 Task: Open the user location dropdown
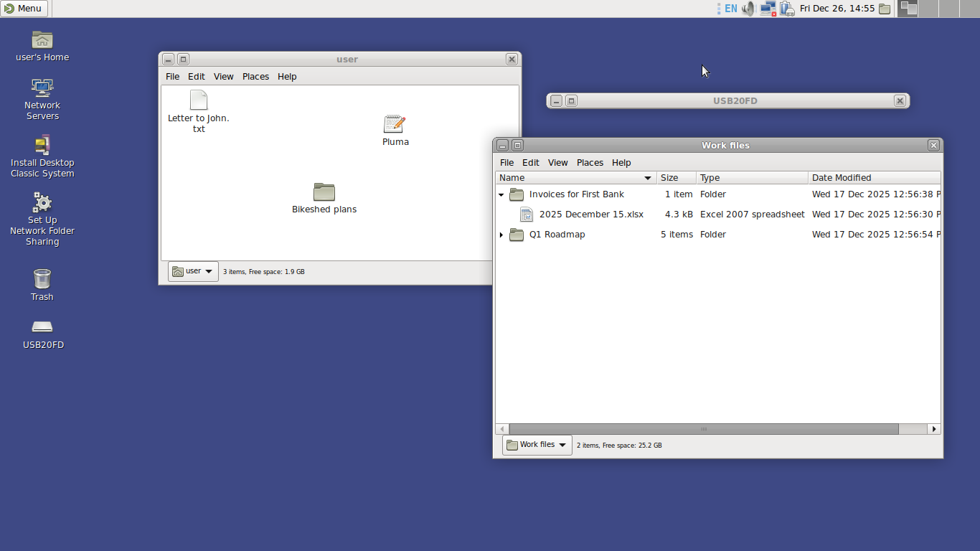[193, 271]
